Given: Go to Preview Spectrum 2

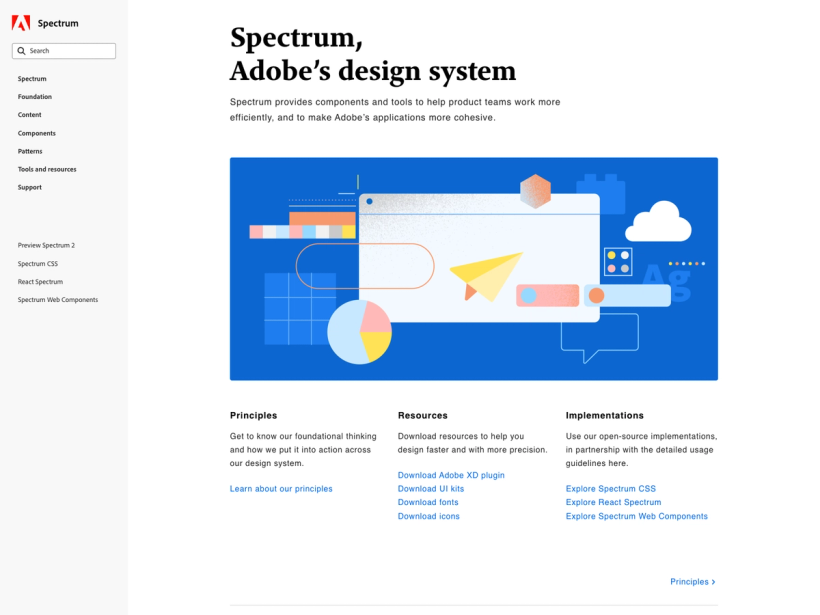Looking at the screenshot, I should (x=46, y=245).
